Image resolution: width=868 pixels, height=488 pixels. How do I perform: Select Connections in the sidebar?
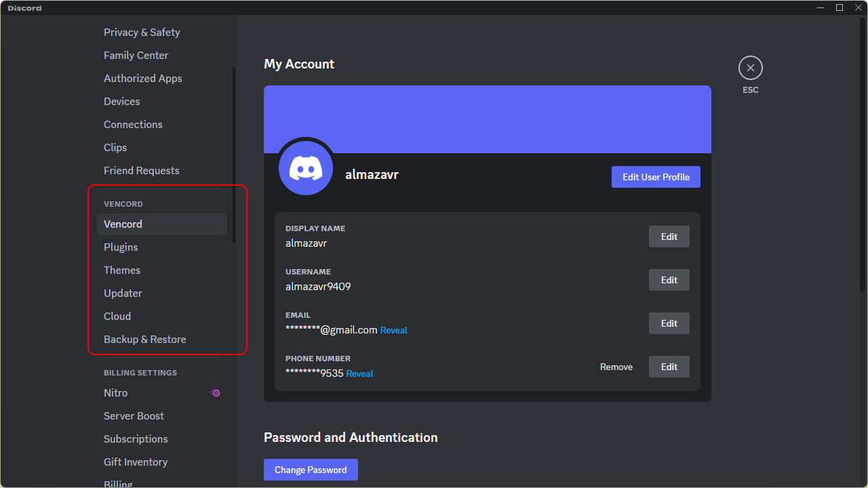[x=161, y=125]
